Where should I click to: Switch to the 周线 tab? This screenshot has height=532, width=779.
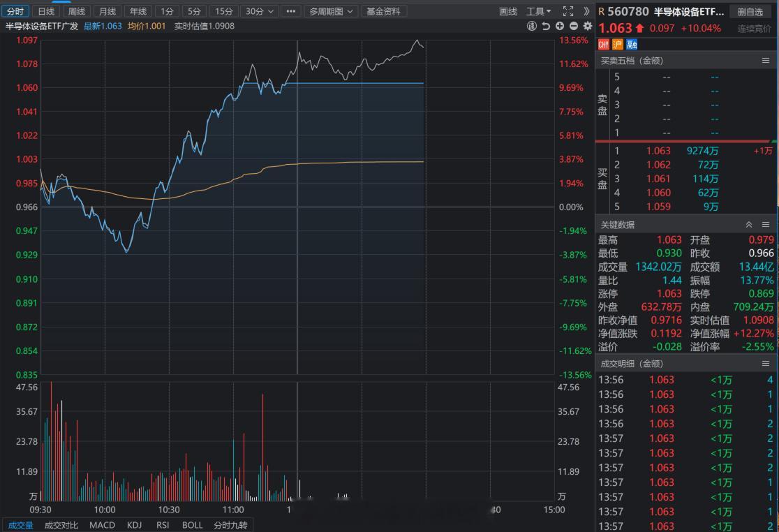pyautogui.click(x=77, y=11)
